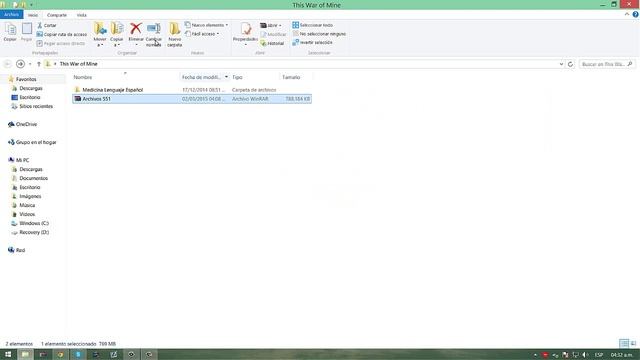The image size is (640, 360).
Task: Open the Recovery (D:) drive
Action: pyautogui.click(x=34, y=232)
